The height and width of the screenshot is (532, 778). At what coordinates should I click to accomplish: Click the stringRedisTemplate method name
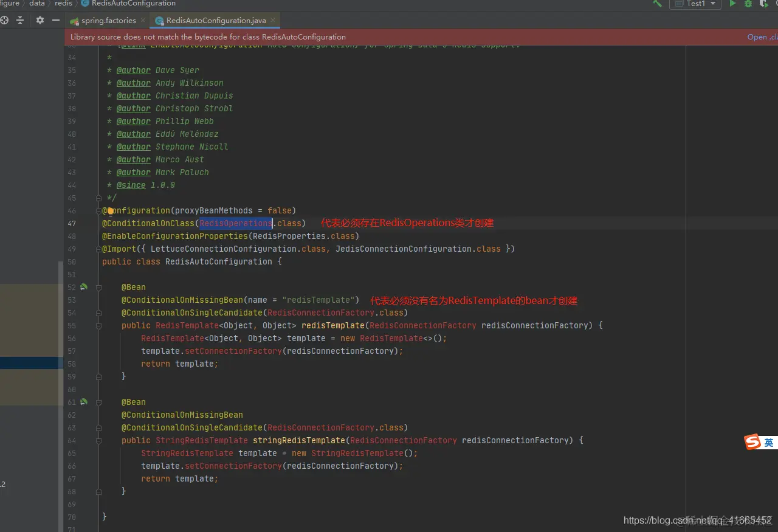click(x=299, y=440)
